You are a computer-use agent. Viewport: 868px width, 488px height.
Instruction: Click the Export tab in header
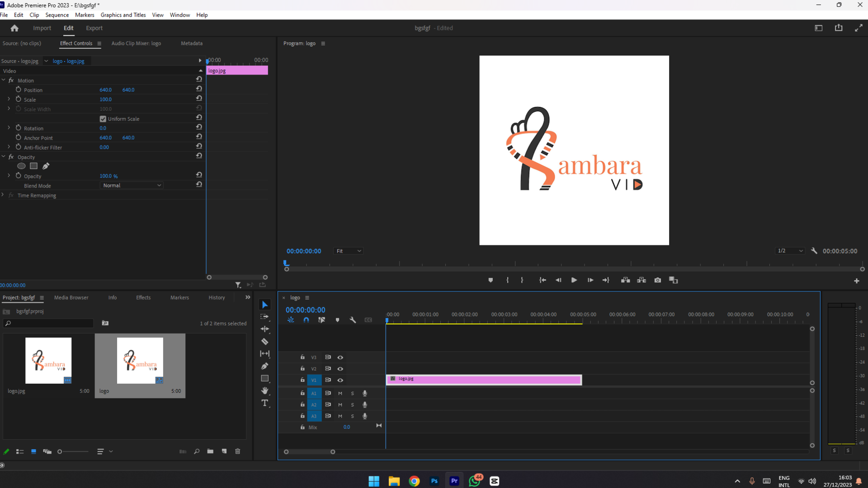pyautogui.click(x=94, y=28)
